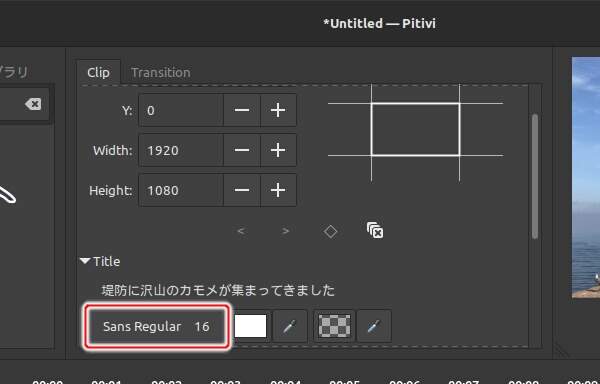The height and width of the screenshot is (384, 600).
Task: Open the Sans Regular 16 font chooser
Action: coord(157,326)
